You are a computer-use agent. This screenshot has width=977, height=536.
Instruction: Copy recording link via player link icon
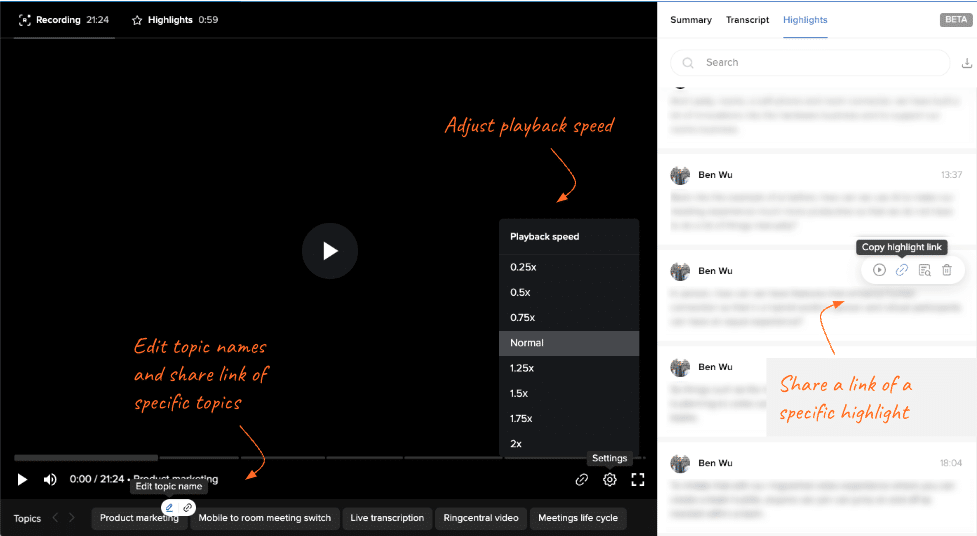tap(582, 480)
